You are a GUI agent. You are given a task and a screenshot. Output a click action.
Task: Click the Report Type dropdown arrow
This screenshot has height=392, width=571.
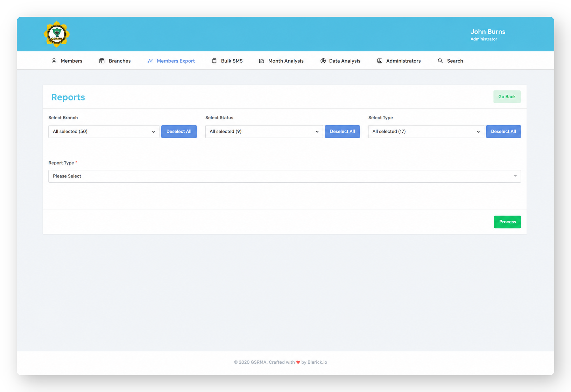click(515, 176)
